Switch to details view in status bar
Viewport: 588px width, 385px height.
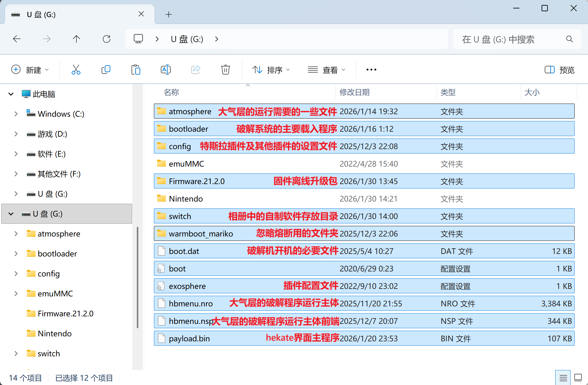(x=563, y=378)
